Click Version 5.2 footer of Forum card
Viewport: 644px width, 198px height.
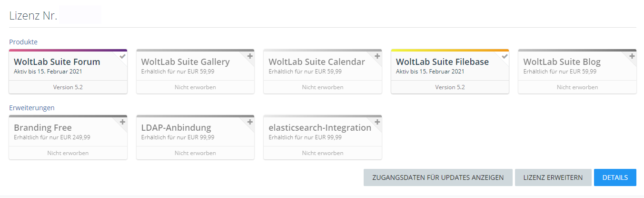point(68,87)
